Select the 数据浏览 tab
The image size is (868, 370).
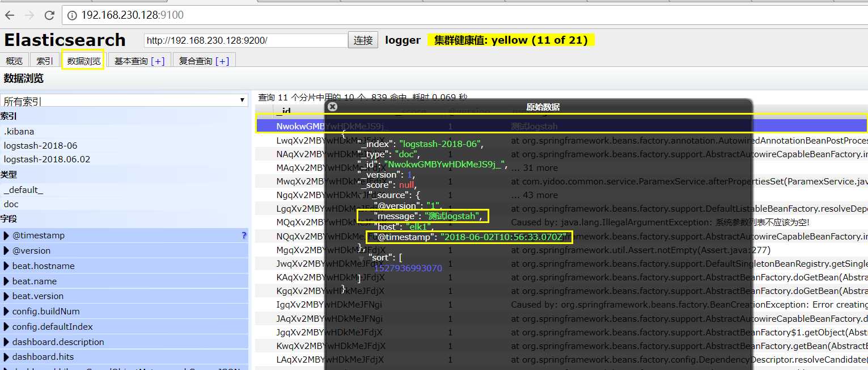pyautogui.click(x=83, y=61)
